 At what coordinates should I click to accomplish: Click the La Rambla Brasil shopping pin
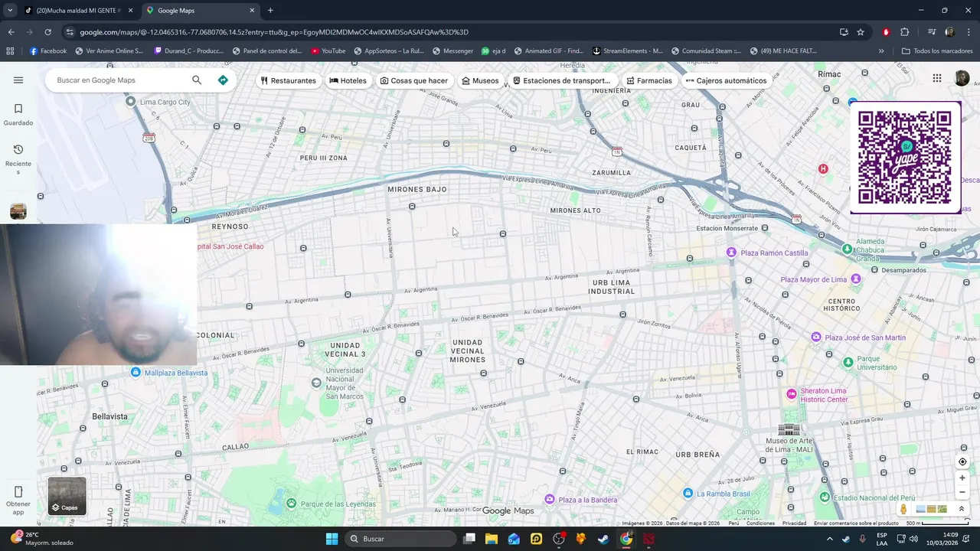click(688, 494)
